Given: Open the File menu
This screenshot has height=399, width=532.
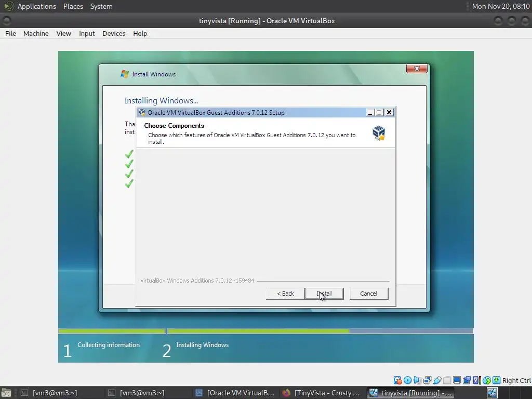Looking at the screenshot, I should 10,34.
